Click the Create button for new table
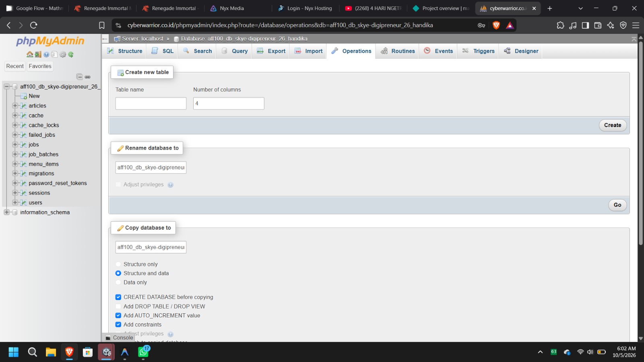 [613, 125]
